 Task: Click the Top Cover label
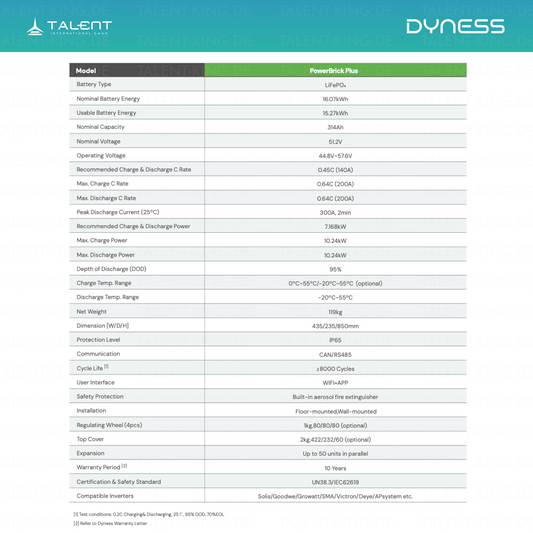pyautogui.click(x=90, y=439)
